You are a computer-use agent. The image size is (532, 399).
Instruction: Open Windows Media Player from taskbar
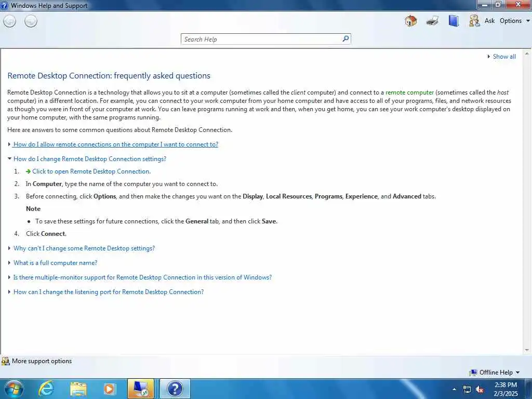pyautogui.click(x=110, y=389)
